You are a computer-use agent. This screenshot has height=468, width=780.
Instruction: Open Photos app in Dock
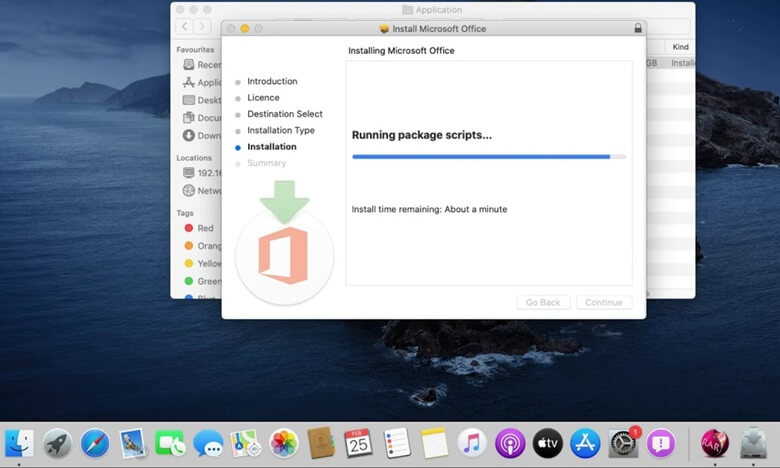coord(284,443)
